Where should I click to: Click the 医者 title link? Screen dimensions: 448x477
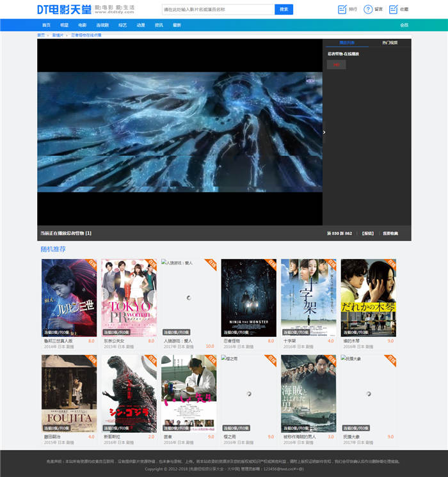click(168, 437)
